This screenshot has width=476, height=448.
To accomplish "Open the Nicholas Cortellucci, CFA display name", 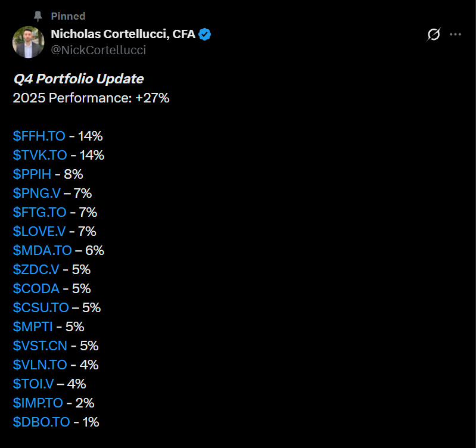I will pyautogui.click(x=123, y=35).
